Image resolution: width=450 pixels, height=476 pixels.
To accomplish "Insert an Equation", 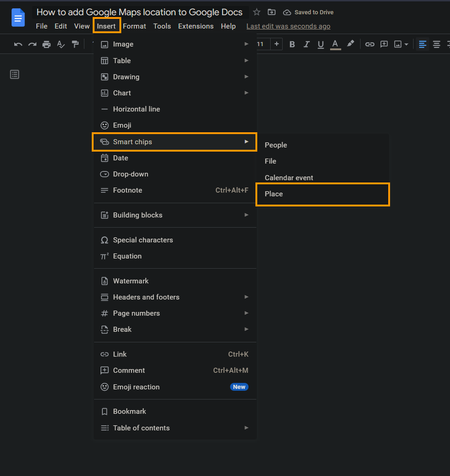I will coord(175,256).
